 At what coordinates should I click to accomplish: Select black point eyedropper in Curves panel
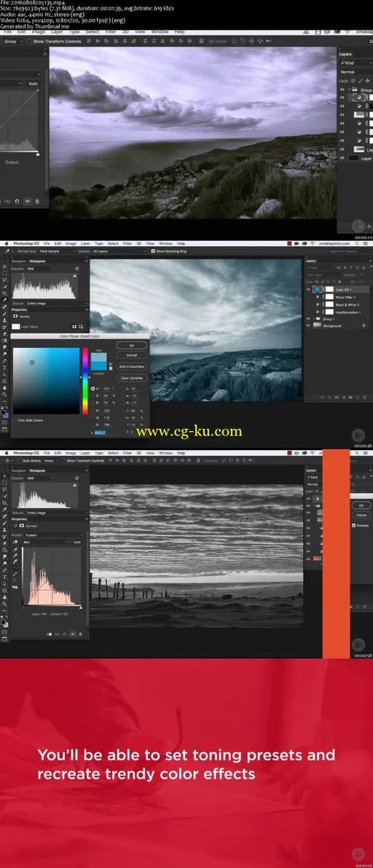15,550
